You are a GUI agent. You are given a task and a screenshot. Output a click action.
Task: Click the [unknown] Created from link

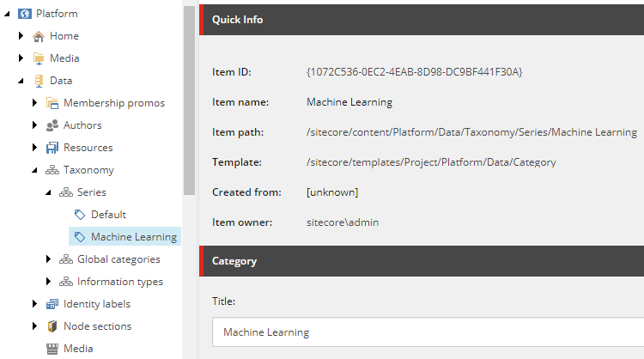pos(332,192)
